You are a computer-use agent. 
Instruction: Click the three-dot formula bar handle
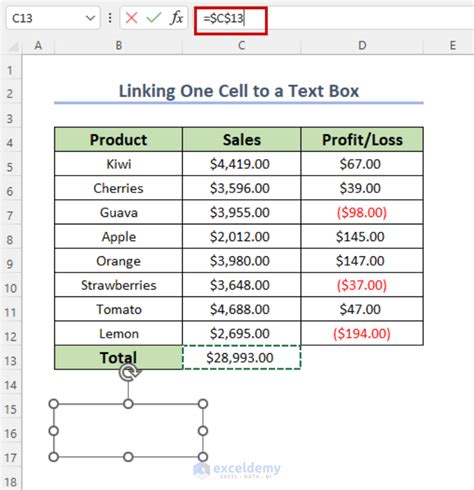(x=110, y=18)
